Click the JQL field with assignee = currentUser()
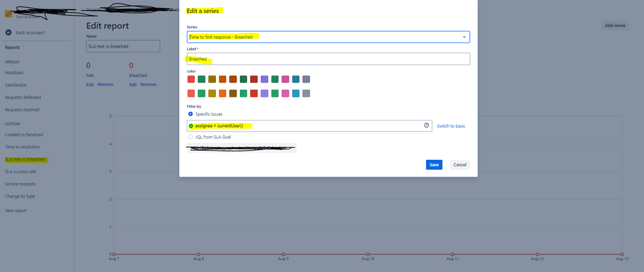This screenshot has height=272, width=644. pyautogui.click(x=309, y=126)
